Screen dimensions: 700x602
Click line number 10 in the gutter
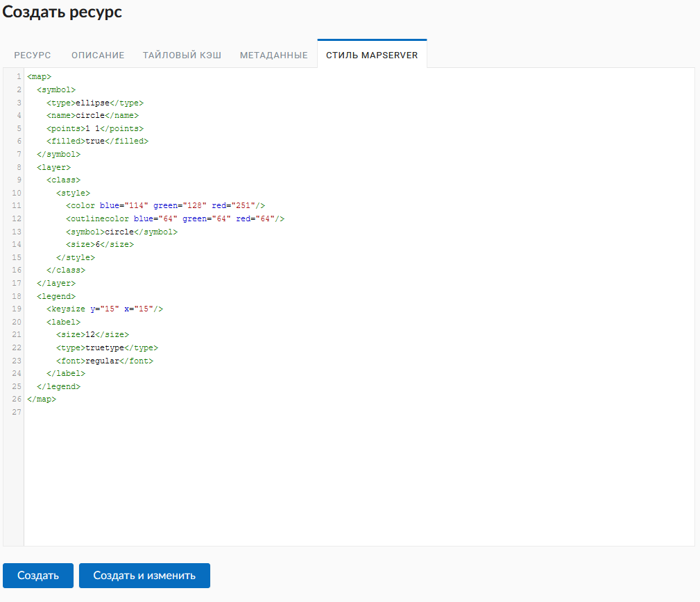(x=17, y=193)
